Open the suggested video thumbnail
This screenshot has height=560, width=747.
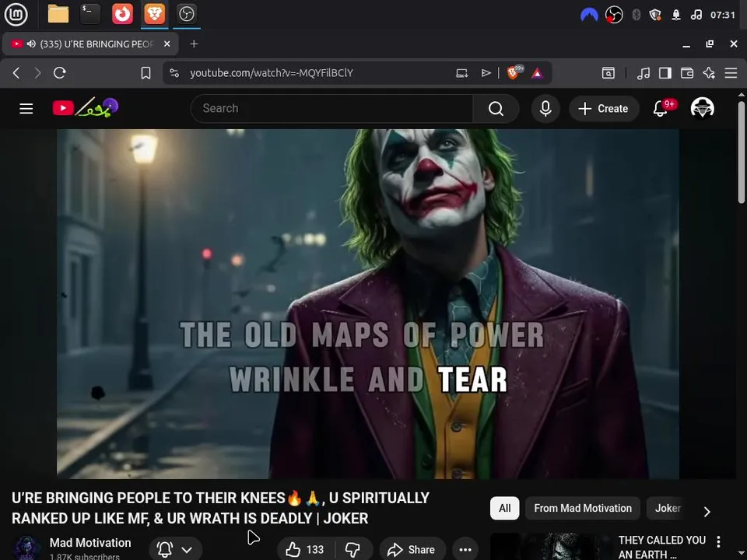[551, 547]
